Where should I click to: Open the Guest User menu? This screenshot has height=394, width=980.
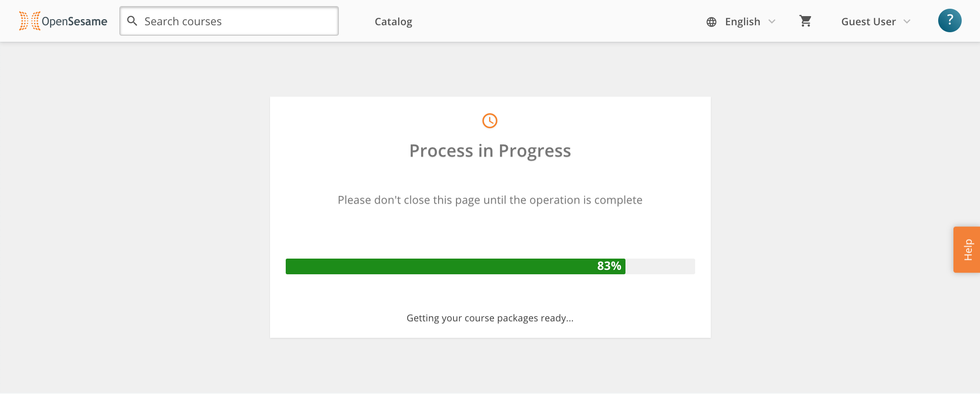click(x=875, y=22)
